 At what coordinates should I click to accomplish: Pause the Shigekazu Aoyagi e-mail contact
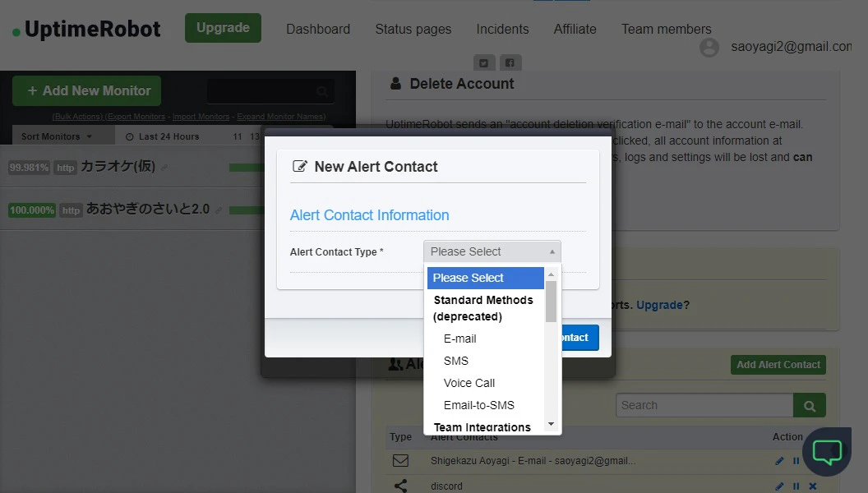tap(796, 461)
